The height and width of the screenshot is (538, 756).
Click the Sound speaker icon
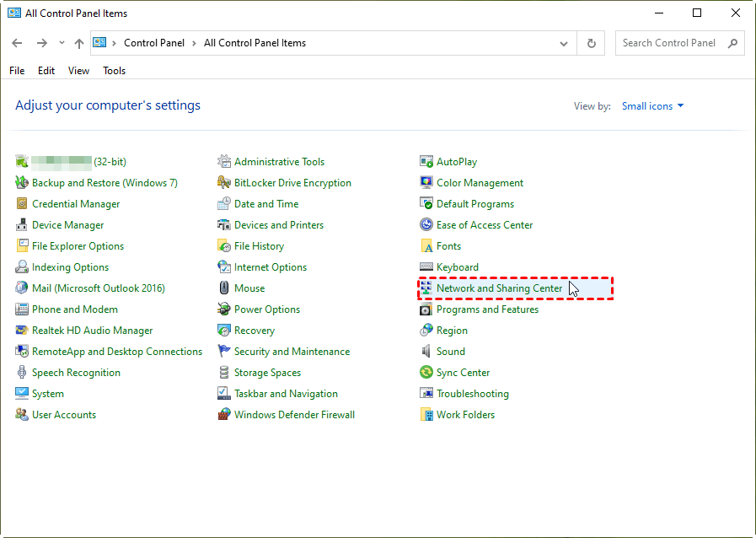(426, 352)
